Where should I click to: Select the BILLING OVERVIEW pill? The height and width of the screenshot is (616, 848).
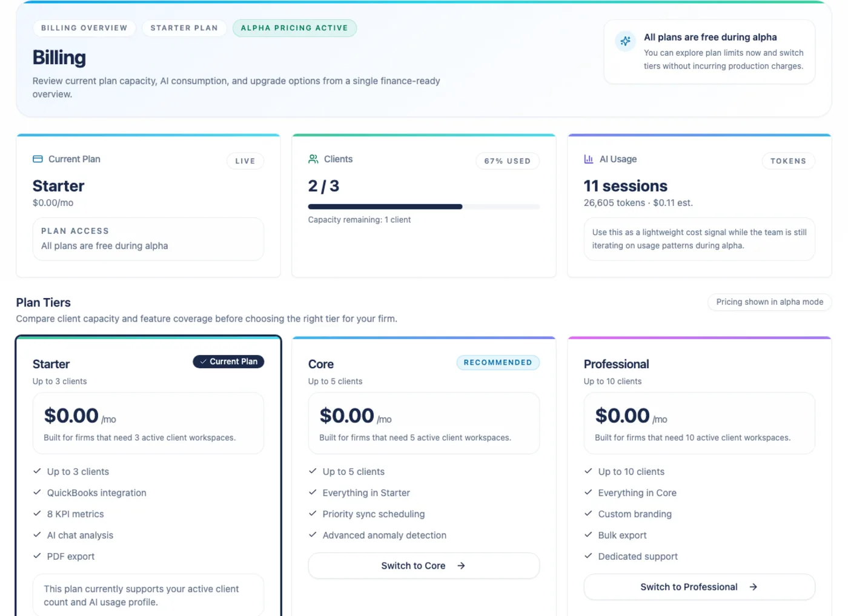coord(84,28)
